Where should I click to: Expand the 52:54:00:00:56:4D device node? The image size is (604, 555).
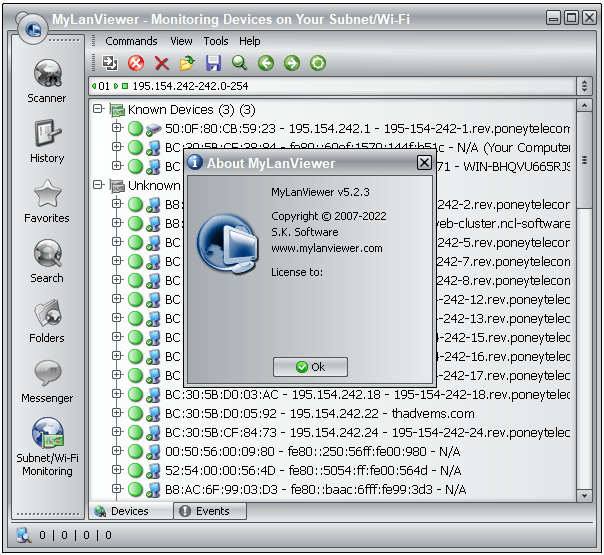(116, 469)
